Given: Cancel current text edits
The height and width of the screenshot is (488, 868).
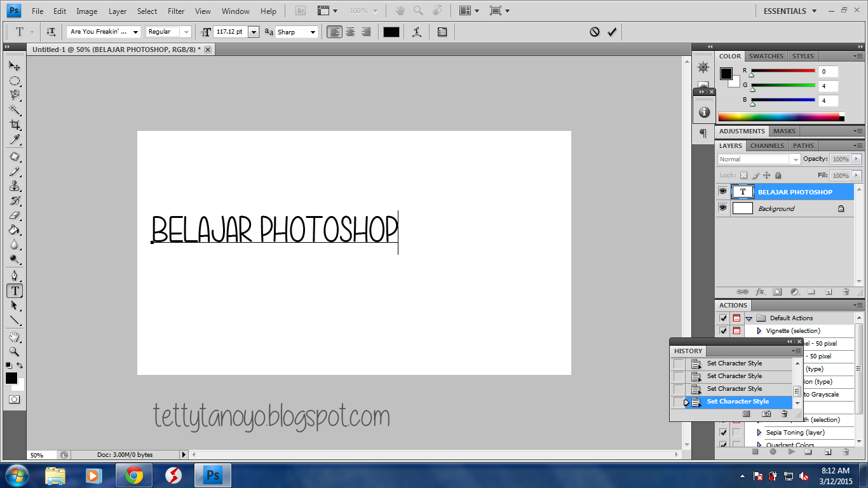Looking at the screenshot, I should [x=595, y=32].
